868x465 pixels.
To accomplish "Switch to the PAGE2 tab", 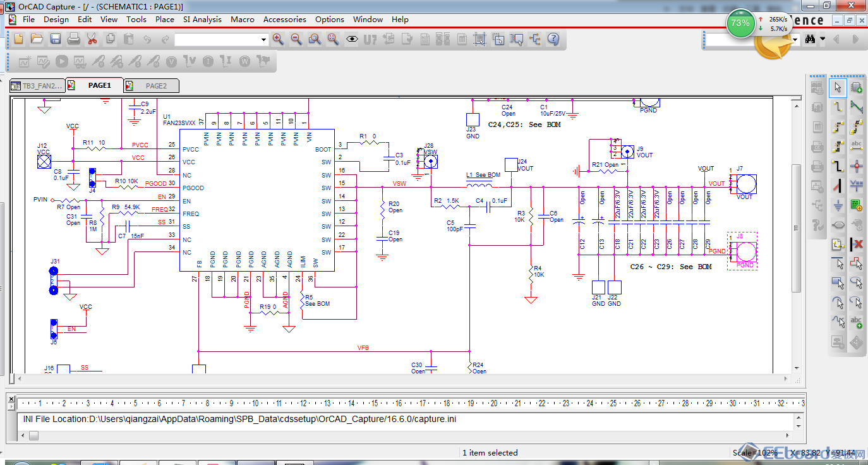I will click(x=150, y=85).
